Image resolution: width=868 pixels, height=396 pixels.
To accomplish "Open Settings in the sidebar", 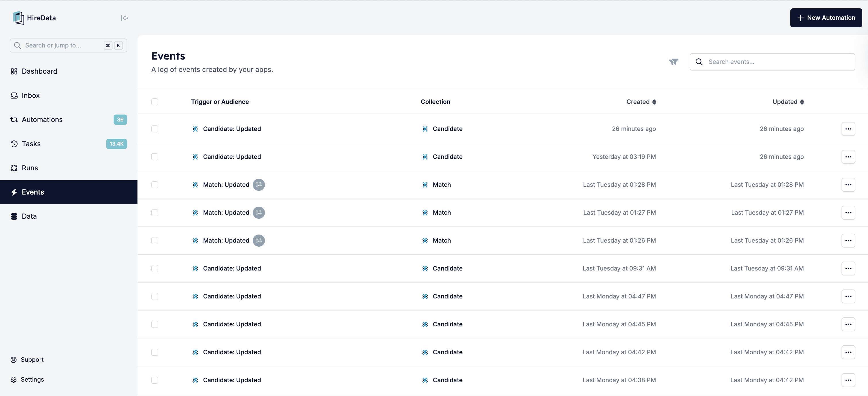I will [32, 380].
